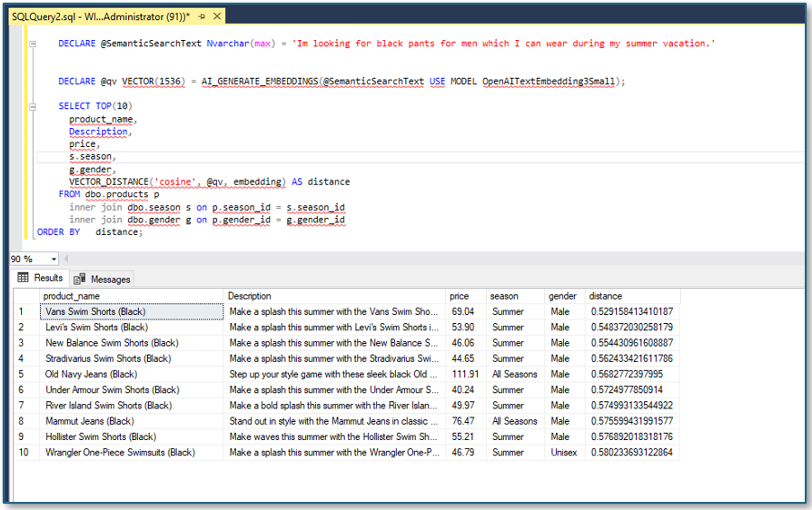
Task: Select row header number 1
Action: coord(26,311)
